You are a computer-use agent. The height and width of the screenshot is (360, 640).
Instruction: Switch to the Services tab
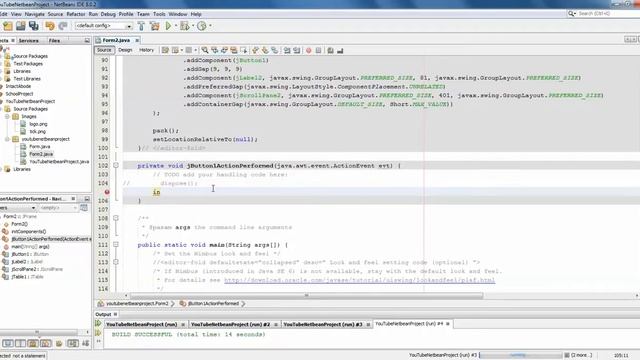pos(29,40)
